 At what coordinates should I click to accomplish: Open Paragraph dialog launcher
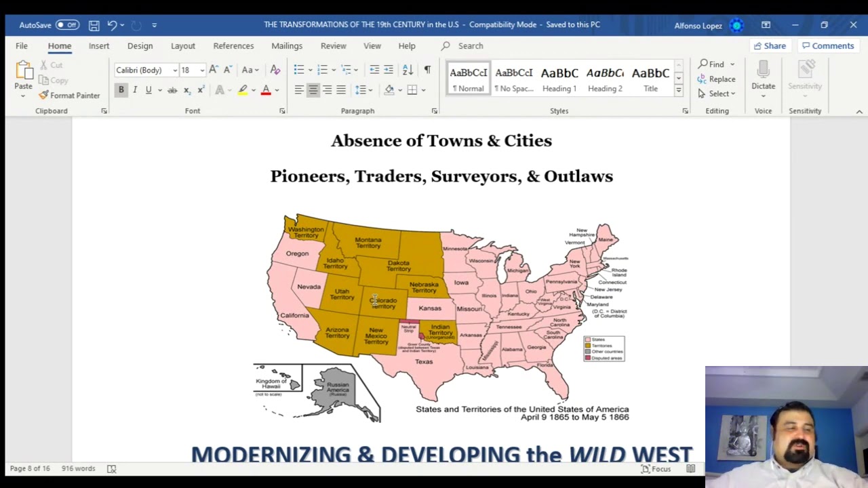pyautogui.click(x=435, y=111)
